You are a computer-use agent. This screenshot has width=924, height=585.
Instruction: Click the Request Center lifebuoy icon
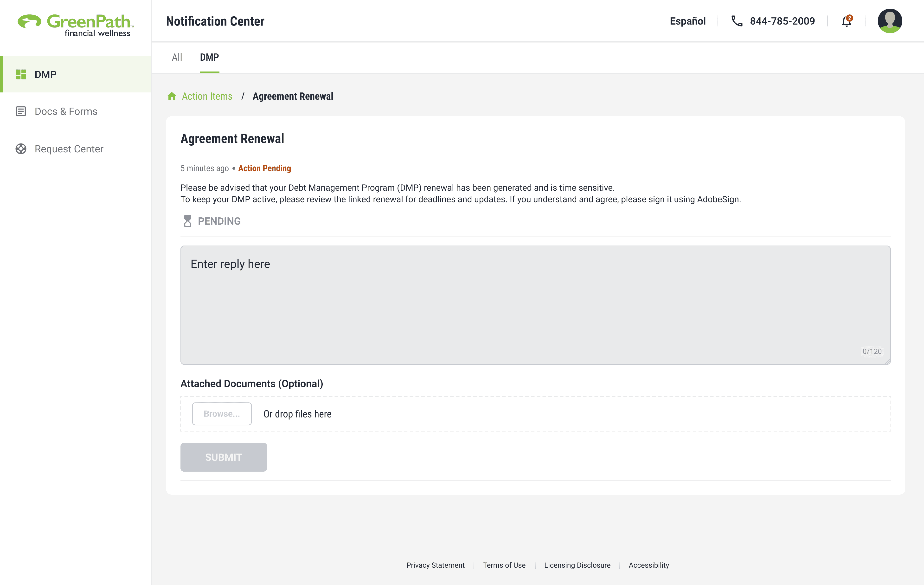click(x=21, y=149)
